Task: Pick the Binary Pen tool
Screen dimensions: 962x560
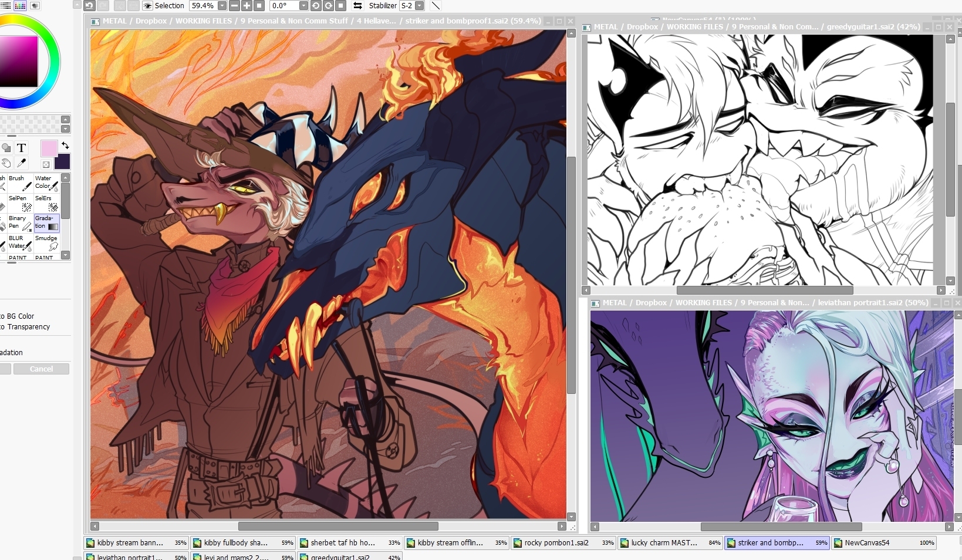Action: click(x=20, y=222)
